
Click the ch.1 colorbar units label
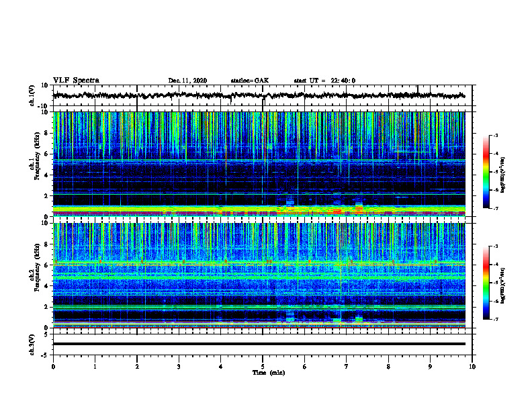503,175
